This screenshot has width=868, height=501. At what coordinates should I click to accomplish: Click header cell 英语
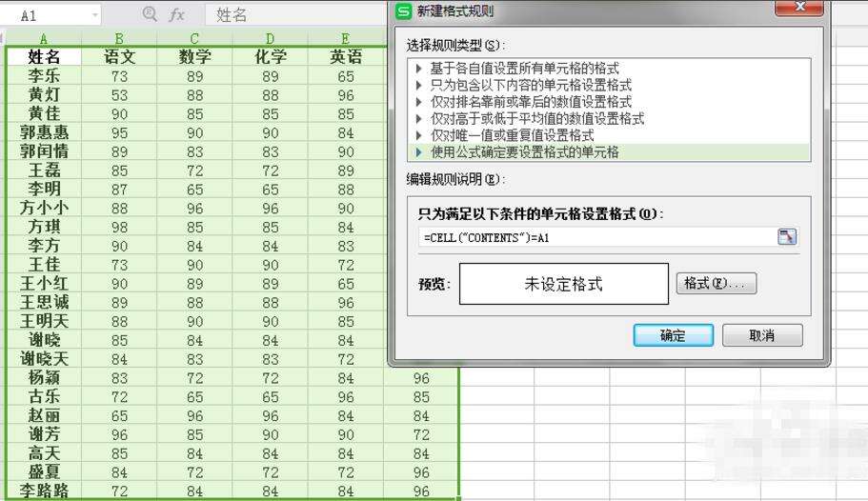(x=346, y=56)
